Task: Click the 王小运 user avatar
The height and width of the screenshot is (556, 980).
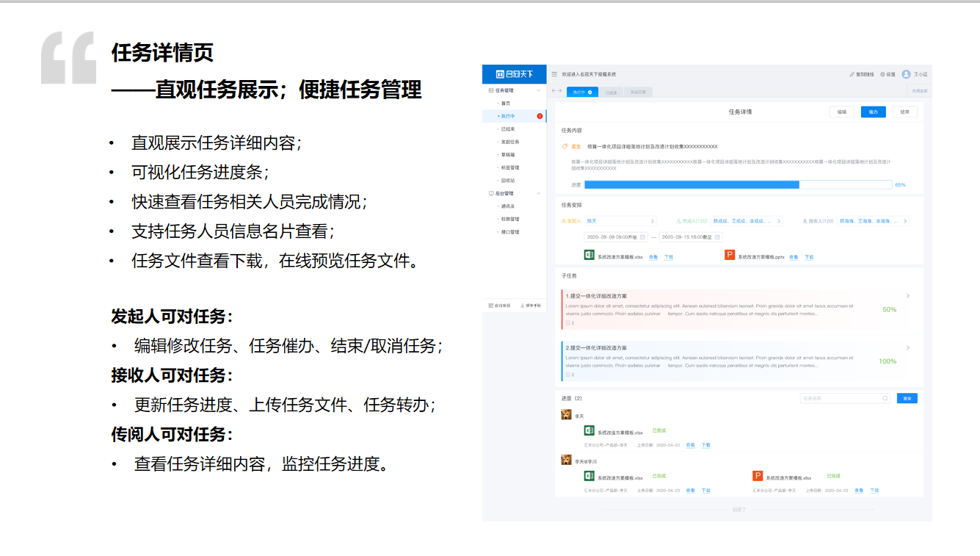Action: 906,74
